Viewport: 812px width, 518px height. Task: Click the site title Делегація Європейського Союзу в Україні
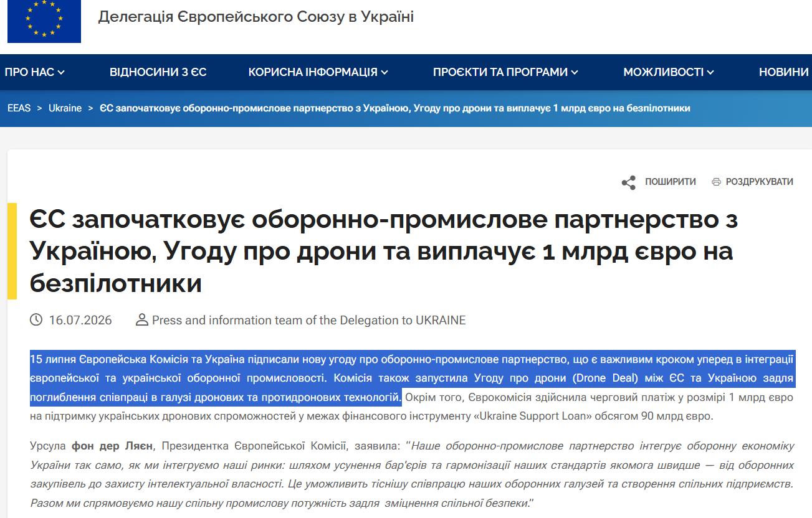256,17
